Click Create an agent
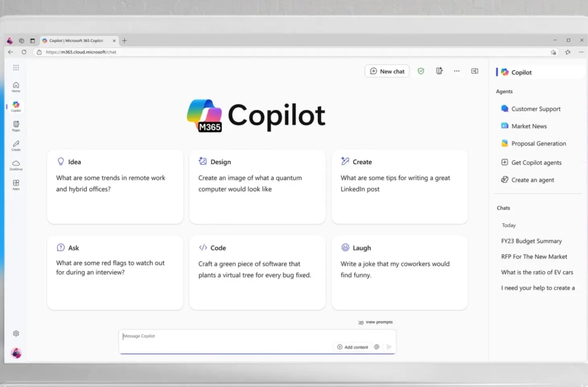The width and height of the screenshot is (588, 387). point(528,180)
